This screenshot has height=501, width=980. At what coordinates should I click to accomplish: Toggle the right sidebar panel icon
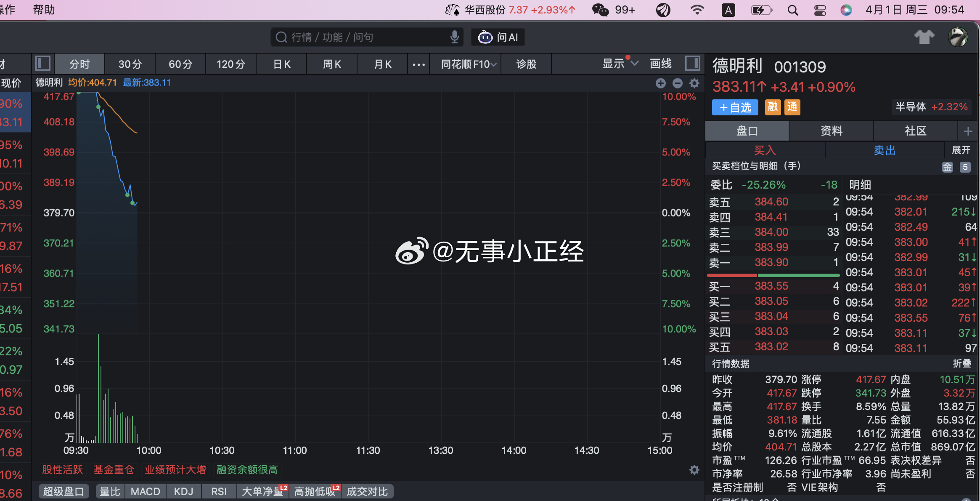pyautogui.click(x=692, y=64)
